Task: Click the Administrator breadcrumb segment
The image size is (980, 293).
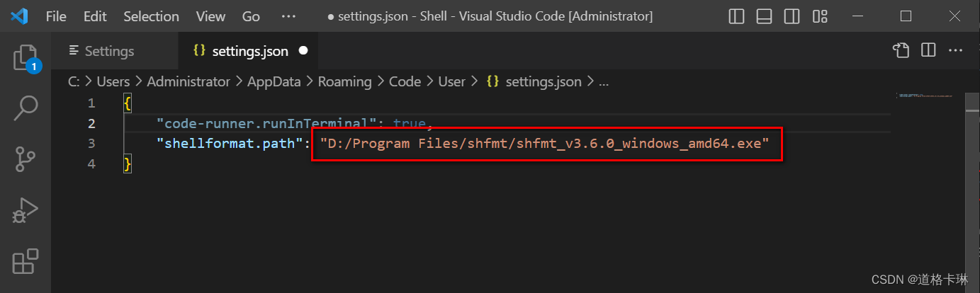Action: click(x=188, y=81)
